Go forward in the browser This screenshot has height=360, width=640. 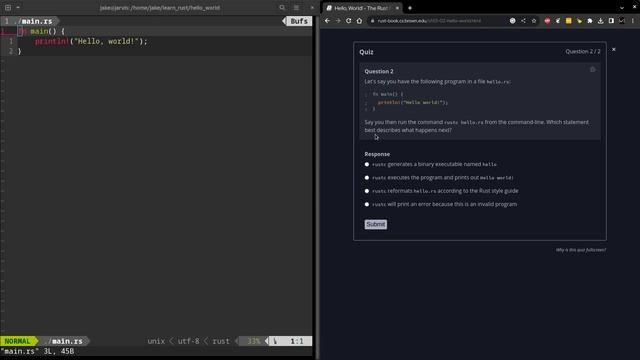[x=338, y=20]
